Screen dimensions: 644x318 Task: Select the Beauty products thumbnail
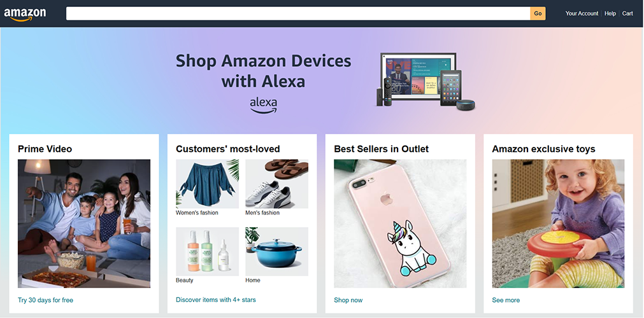[x=208, y=251]
